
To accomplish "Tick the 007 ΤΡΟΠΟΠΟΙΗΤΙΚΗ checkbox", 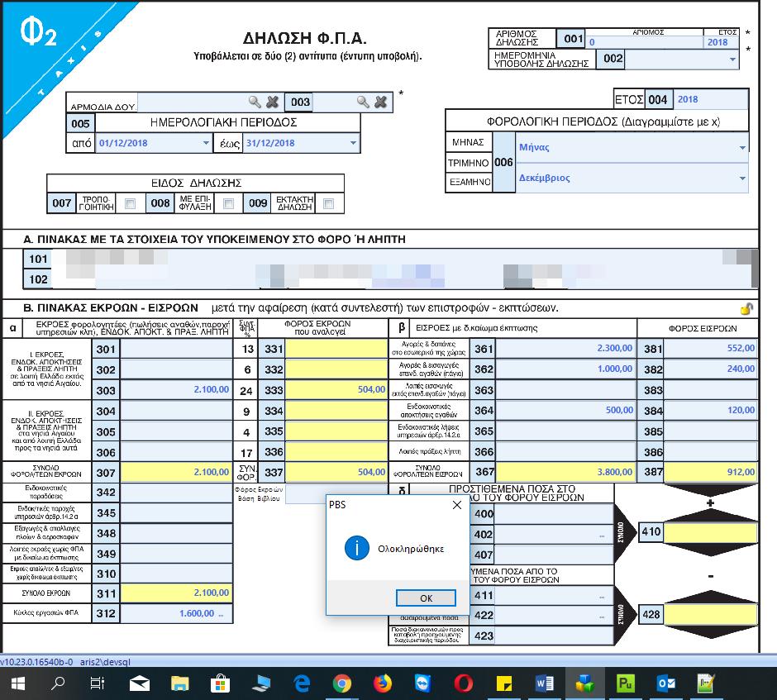I will coord(131,203).
